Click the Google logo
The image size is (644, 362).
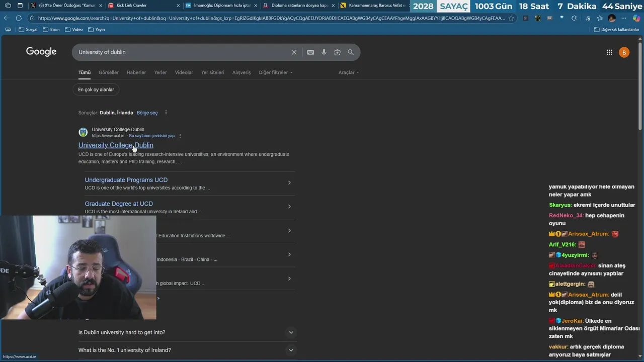point(41,52)
